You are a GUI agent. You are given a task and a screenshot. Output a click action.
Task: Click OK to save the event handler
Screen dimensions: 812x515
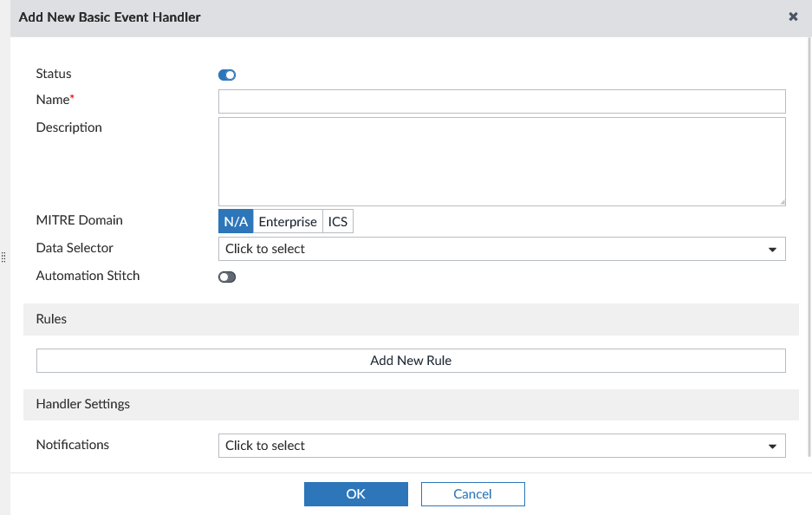[355, 493]
